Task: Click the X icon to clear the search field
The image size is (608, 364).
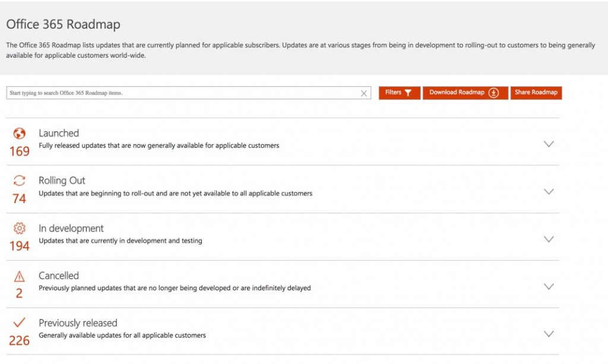Action: click(x=364, y=93)
